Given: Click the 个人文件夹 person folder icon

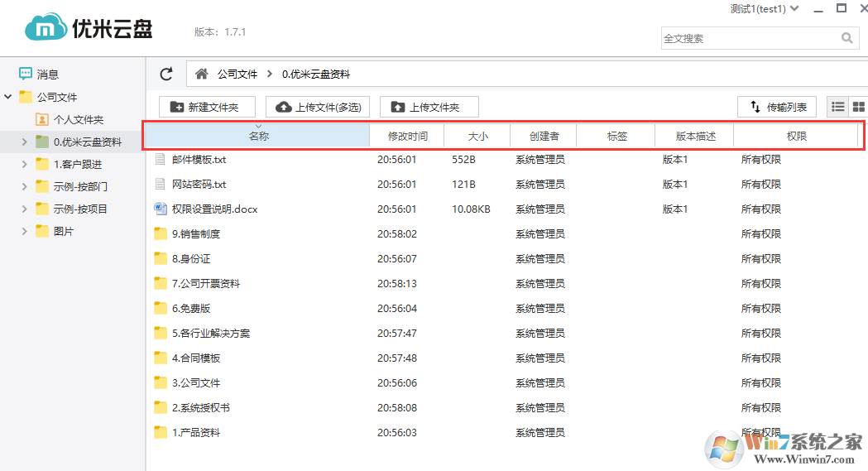Looking at the screenshot, I should pyautogui.click(x=41, y=119).
